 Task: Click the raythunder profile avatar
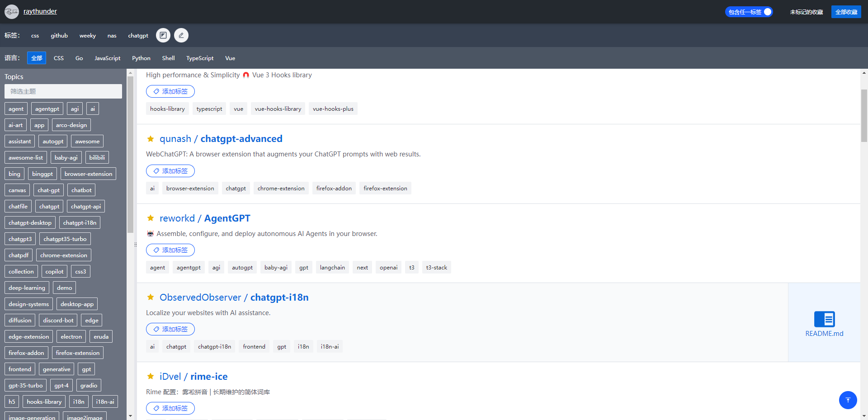click(x=12, y=11)
